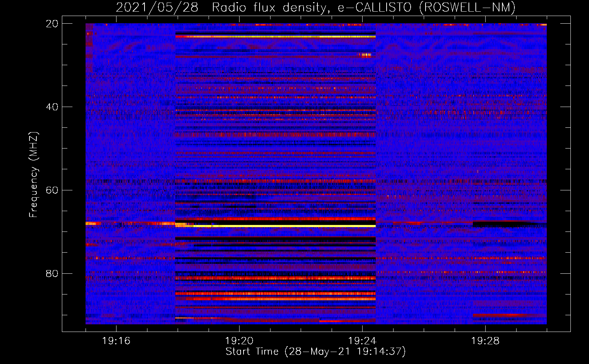This screenshot has width=589, height=364.
Task: Click the frequency tick label '20'
Action: tap(52, 24)
